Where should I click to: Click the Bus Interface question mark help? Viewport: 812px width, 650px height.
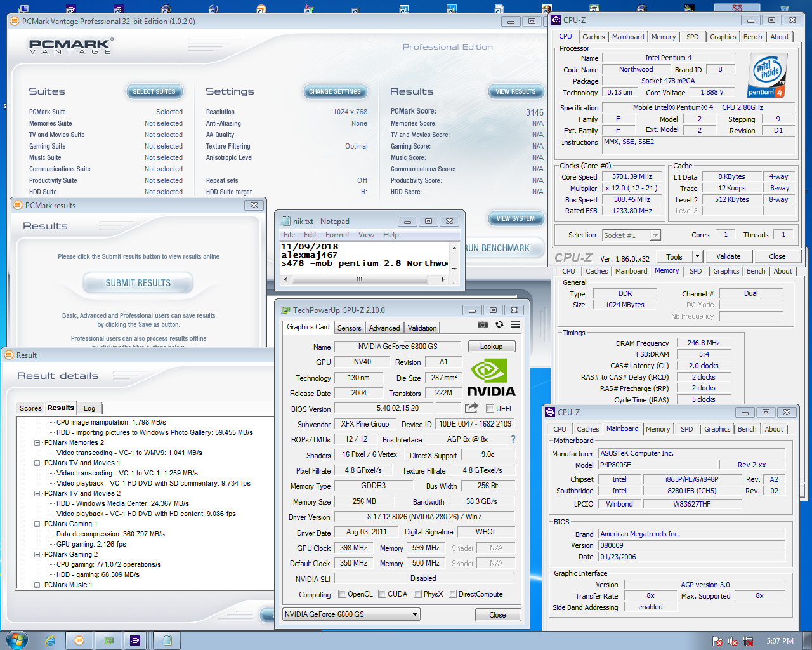click(x=513, y=439)
